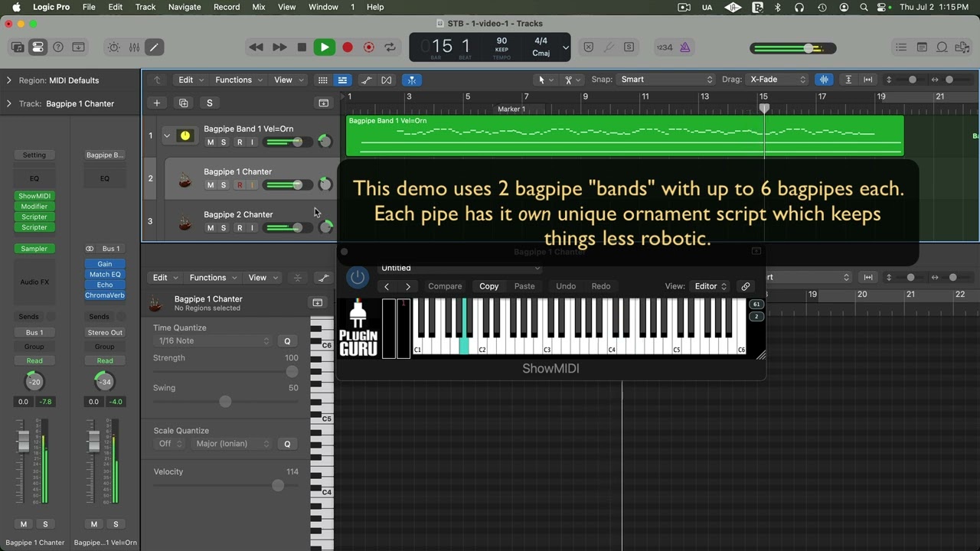
Task: Open the Navigate menu
Action: click(185, 7)
